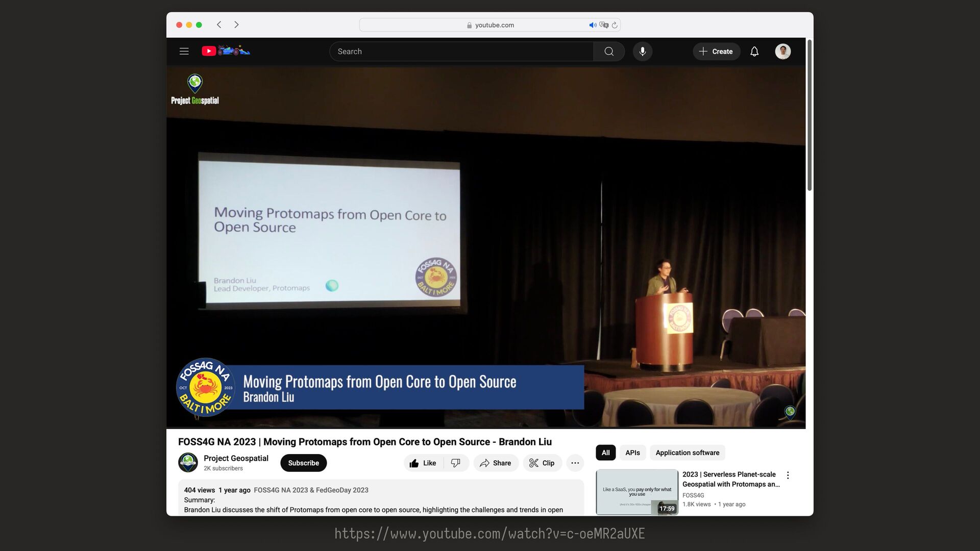Image resolution: width=980 pixels, height=551 pixels.
Task: Click the page vertical scrollbar
Action: pyautogui.click(x=810, y=115)
